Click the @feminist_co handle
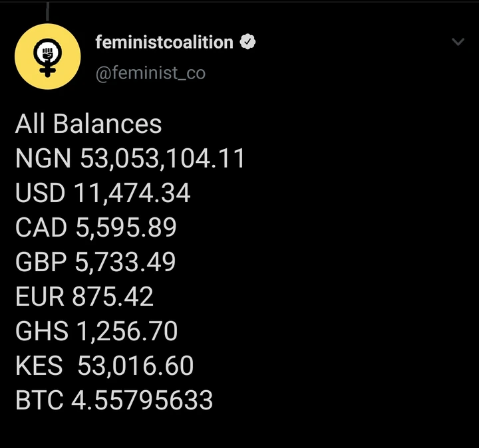Image resolution: width=479 pixels, height=448 pixels. pos(150,72)
